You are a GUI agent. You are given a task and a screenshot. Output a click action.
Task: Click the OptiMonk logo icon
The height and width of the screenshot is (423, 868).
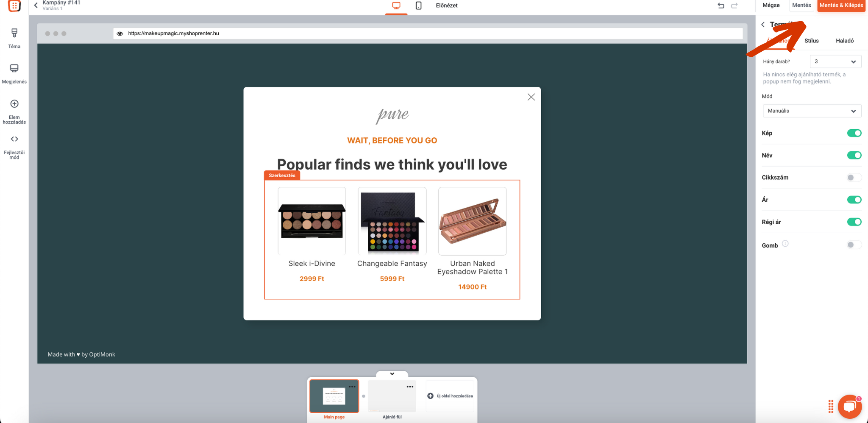(14, 6)
